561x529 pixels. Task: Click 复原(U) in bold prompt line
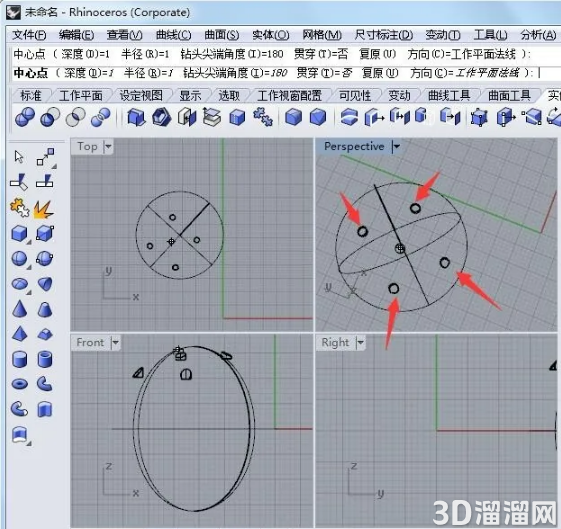click(x=380, y=73)
